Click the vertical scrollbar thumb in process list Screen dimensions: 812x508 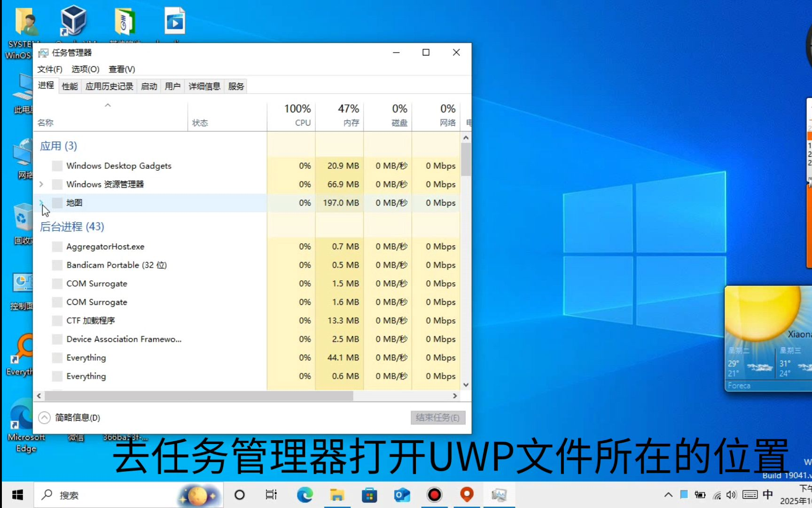pyautogui.click(x=466, y=159)
